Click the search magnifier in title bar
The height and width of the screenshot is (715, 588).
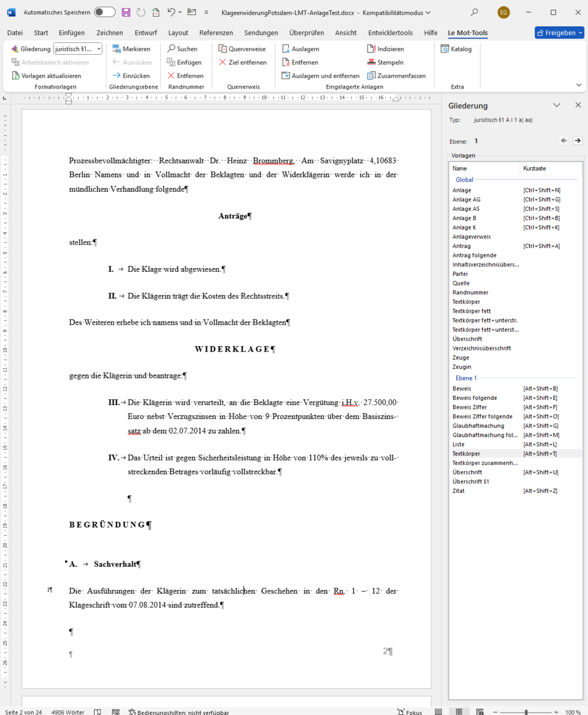click(474, 12)
